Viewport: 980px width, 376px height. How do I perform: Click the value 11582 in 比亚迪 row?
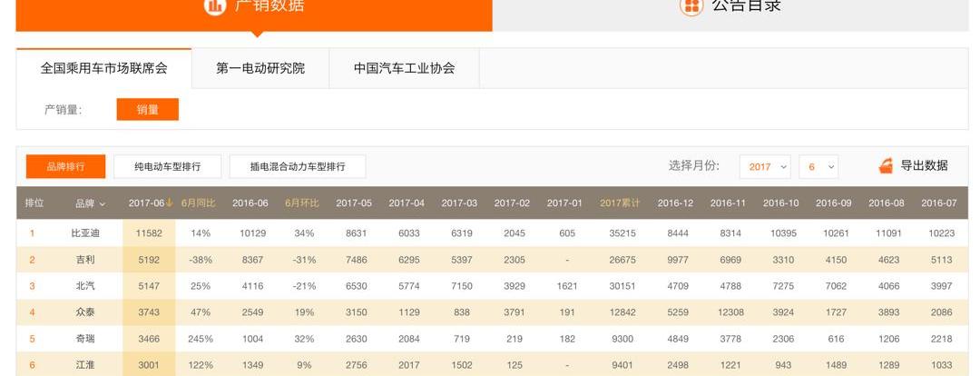[x=149, y=233]
